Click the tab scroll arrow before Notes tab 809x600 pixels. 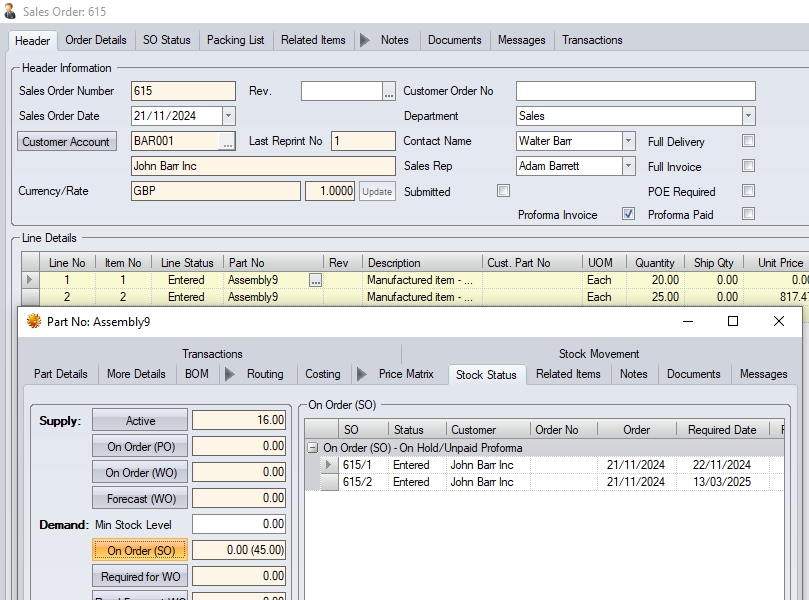364,40
